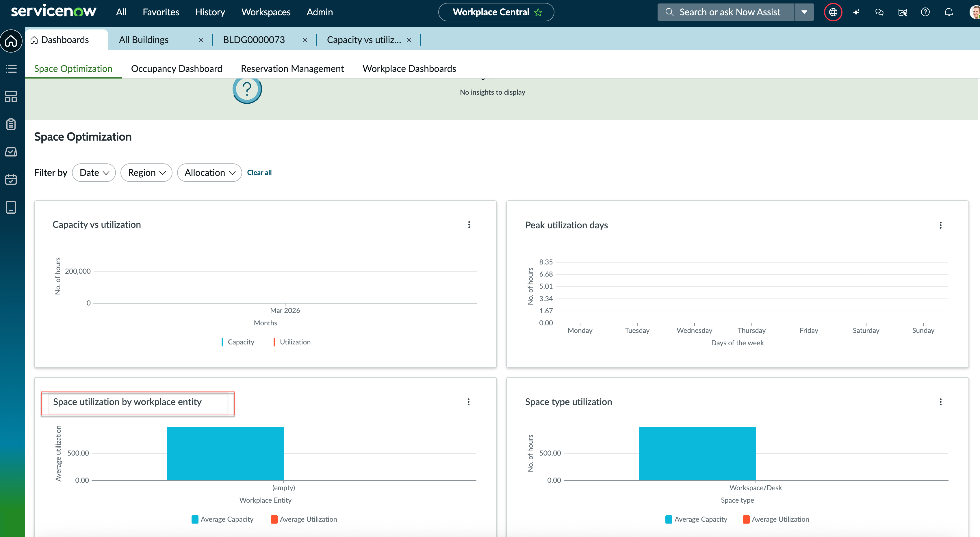The image size is (980, 537).
Task: Click the Workspace/Desk bar in chart
Action: [697, 453]
